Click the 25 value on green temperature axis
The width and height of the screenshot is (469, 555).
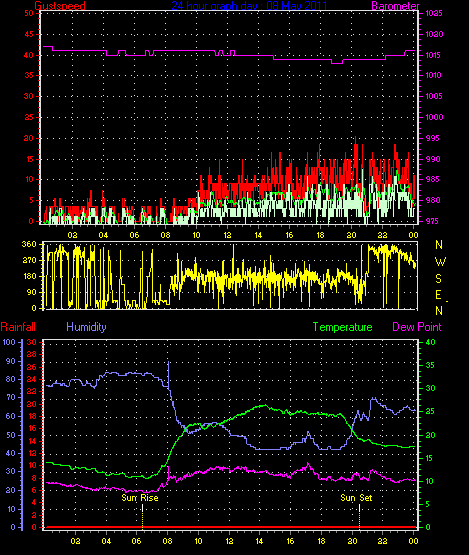click(430, 411)
